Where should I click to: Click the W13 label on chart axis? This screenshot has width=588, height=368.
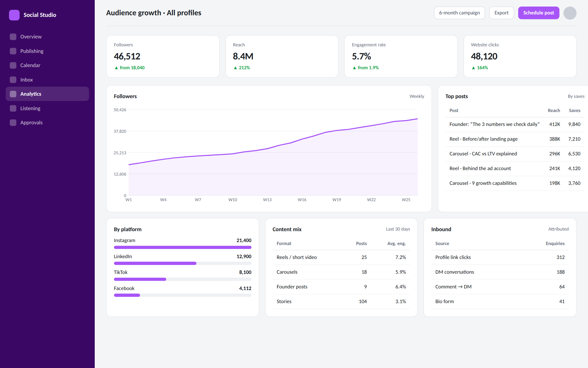click(x=267, y=200)
